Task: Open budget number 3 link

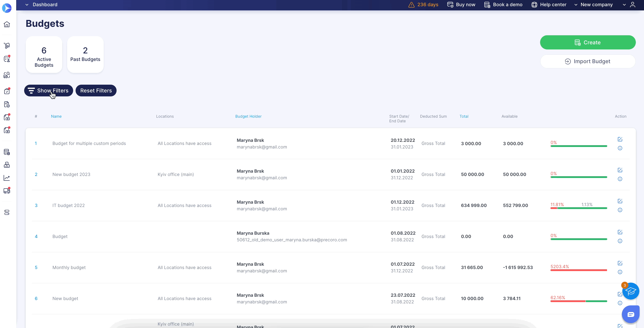Action: coord(36,205)
